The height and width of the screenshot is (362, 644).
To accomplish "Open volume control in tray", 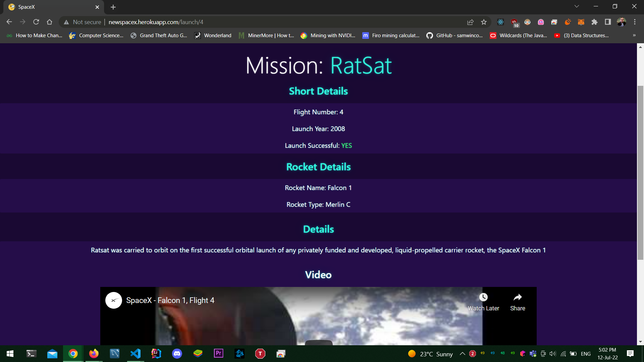I will [x=553, y=354].
